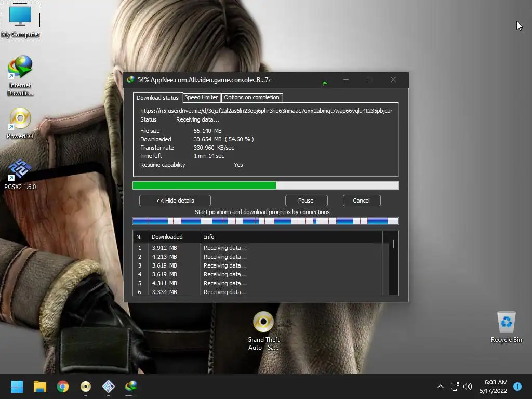
Task: Switch to Download status tab
Action: pos(157,98)
